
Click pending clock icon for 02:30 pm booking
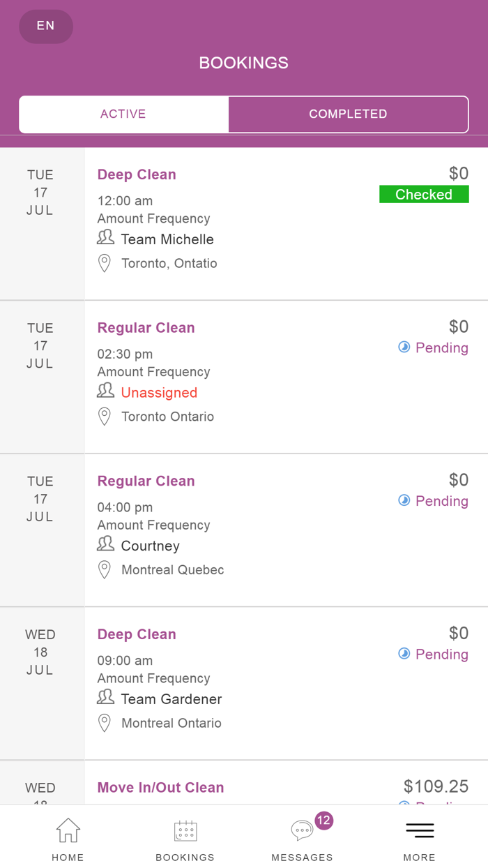tap(404, 347)
